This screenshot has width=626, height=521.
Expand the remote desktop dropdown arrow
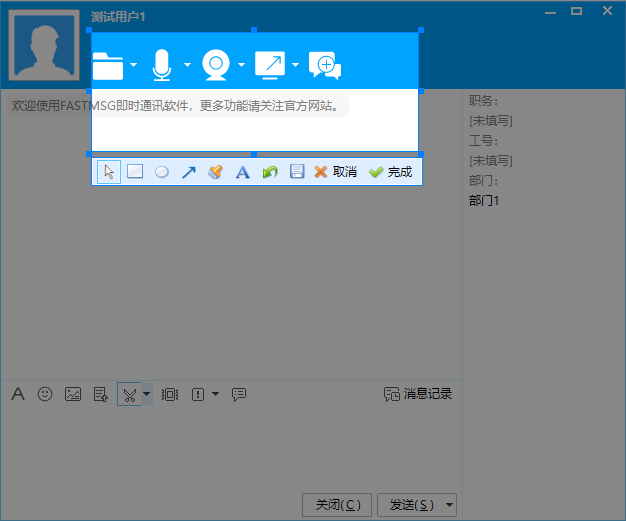[295, 65]
